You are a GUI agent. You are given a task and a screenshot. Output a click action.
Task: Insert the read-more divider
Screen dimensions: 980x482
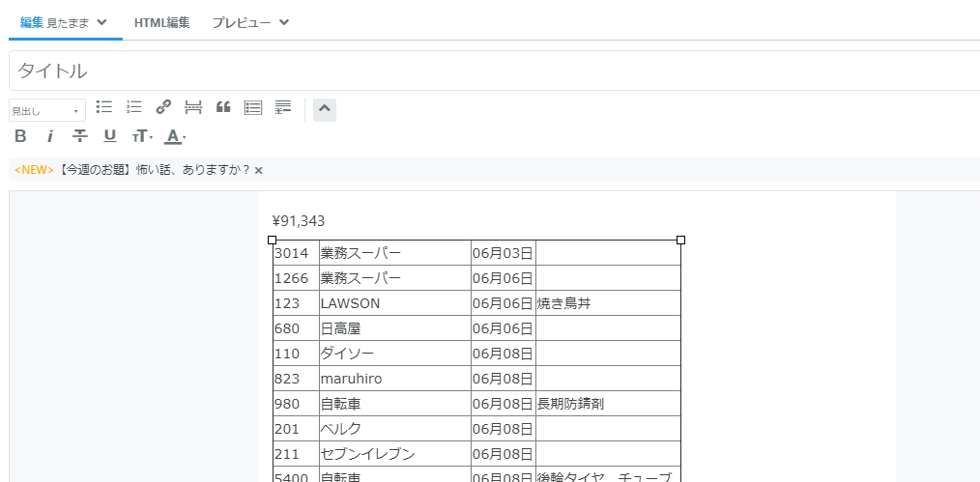click(x=193, y=107)
